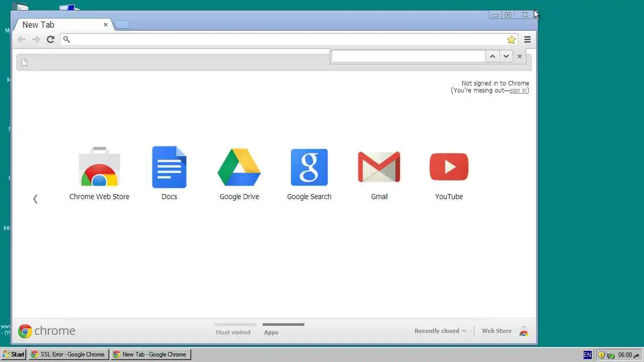Open the Chrome Web Store app
The height and width of the screenshot is (362, 644).
pyautogui.click(x=99, y=167)
